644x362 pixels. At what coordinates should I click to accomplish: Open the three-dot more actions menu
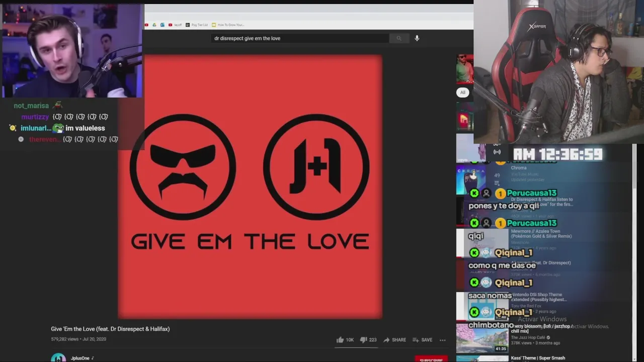[x=443, y=340]
